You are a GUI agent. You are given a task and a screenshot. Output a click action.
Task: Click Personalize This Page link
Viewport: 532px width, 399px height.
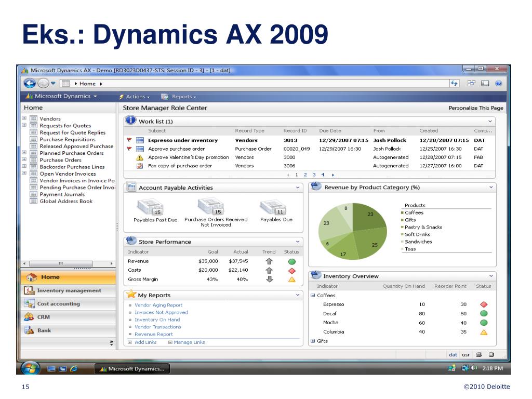coord(476,108)
